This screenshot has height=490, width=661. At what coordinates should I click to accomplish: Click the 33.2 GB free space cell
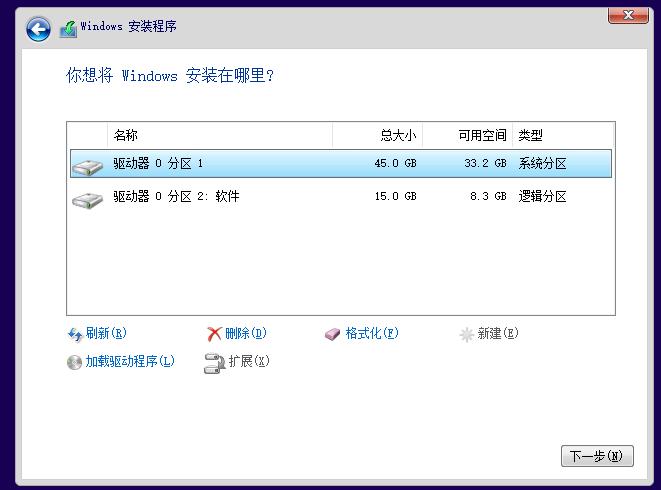[485, 163]
